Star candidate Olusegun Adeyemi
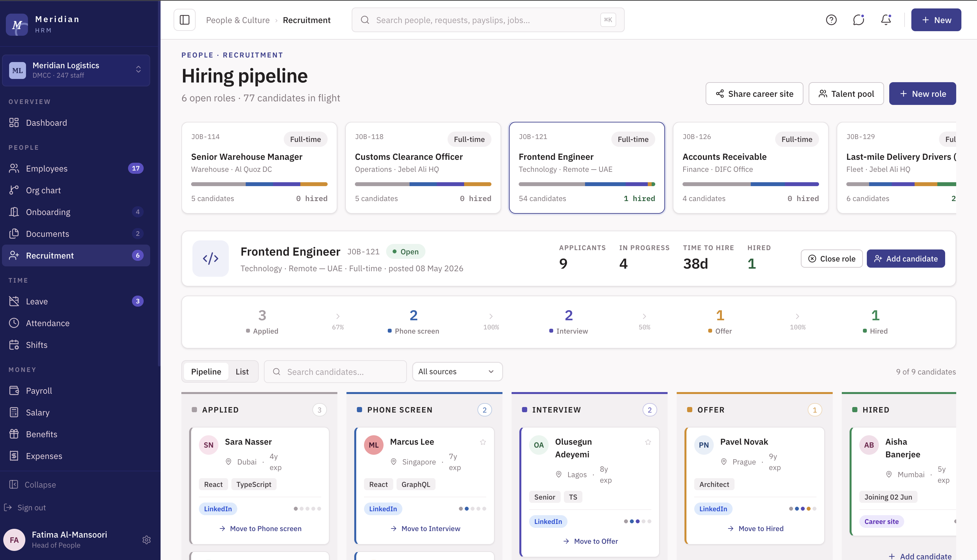The height and width of the screenshot is (560, 977). point(648,442)
